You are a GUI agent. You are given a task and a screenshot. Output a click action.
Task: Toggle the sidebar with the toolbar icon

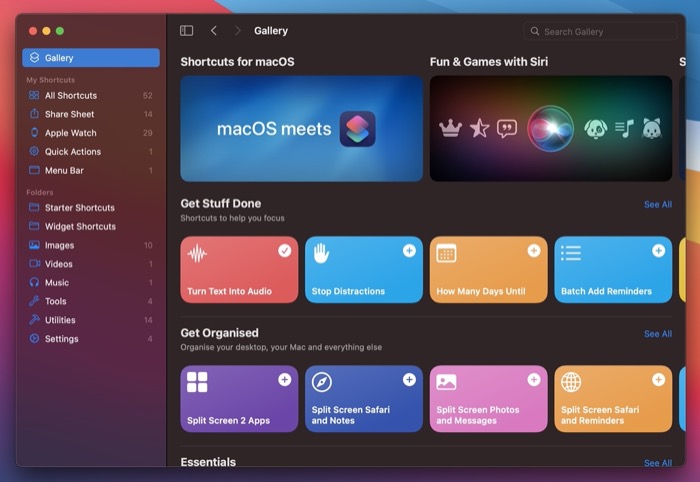pos(186,31)
